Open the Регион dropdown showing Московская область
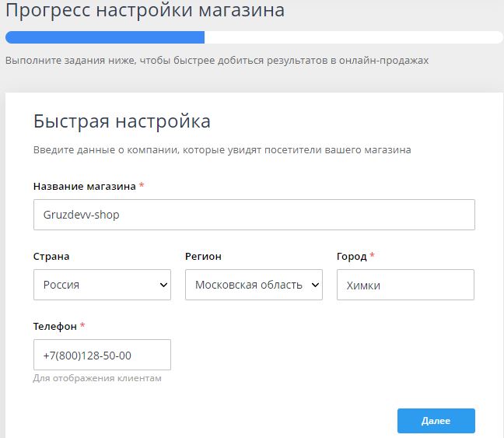 [x=254, y=285]
